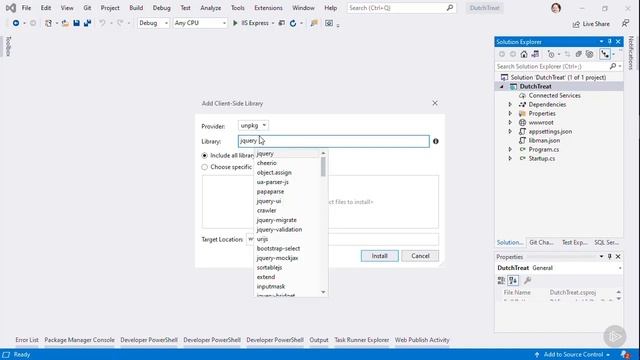This screenshot has height=360, width=640.
Task: Open the Package Manager Console tab
Action: [x=80, y=340]
